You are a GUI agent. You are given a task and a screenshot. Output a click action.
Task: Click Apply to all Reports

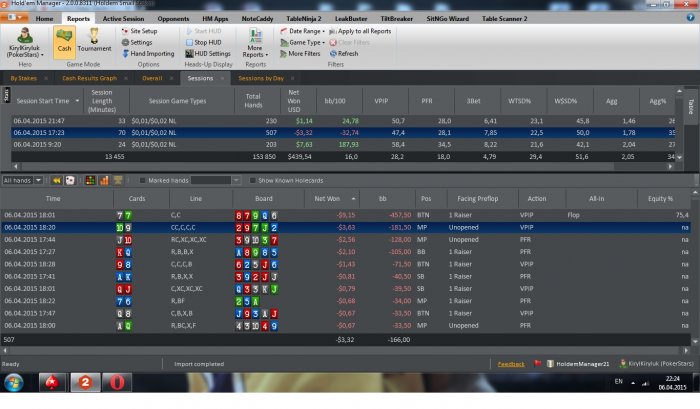(360, 31)
